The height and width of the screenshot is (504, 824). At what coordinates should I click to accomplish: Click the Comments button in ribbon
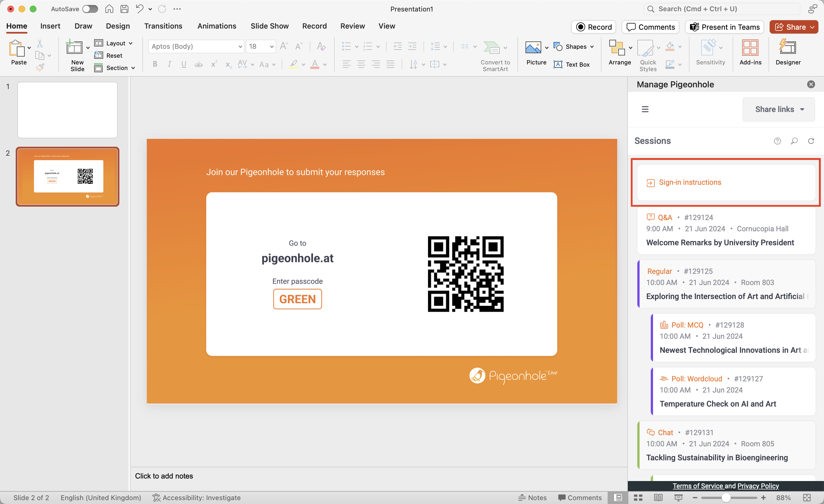tap(651, 27)
